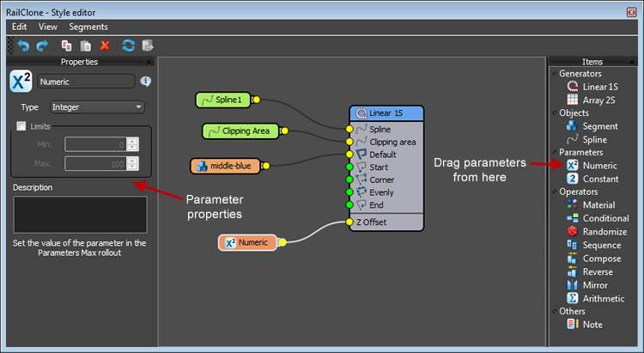Select the Spline1 node
644x353 pixels.
pos(223,100)
